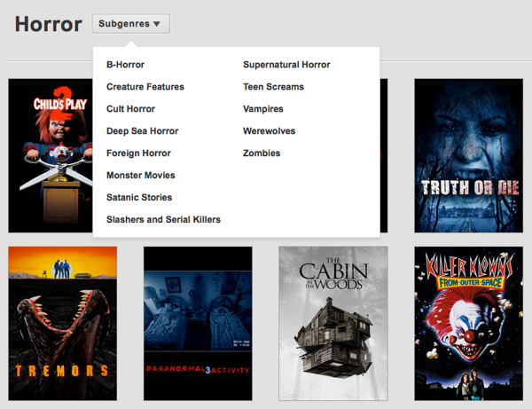Choose Teen Screams subgenre
This screenshot has width=532, height=409.
tap(273, 87)
